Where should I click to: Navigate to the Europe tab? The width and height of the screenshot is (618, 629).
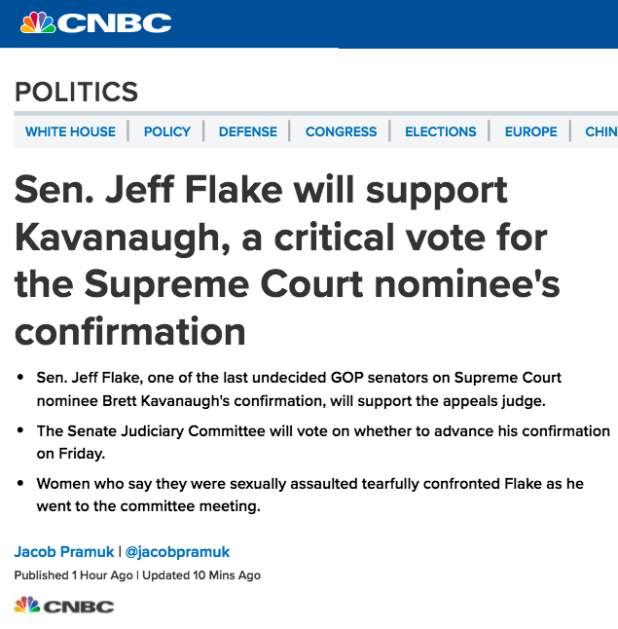[531, 132]
